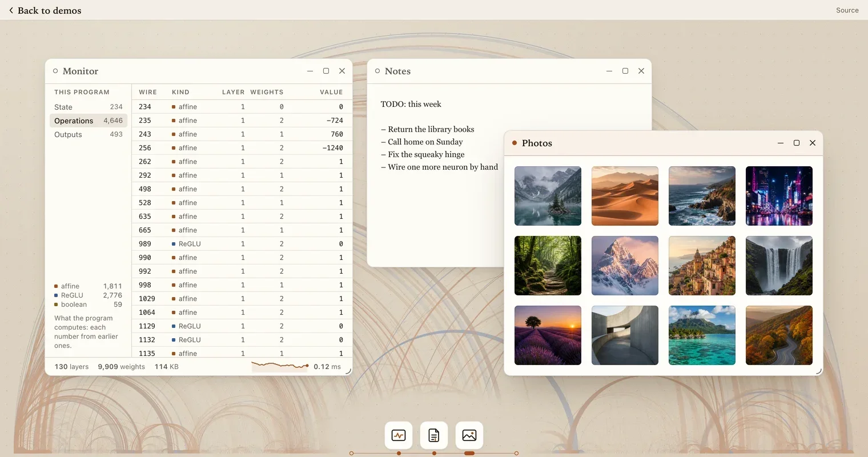Click "Return the library books" in Notes
The width and height of the screenshot is (868, 457).
431,129
